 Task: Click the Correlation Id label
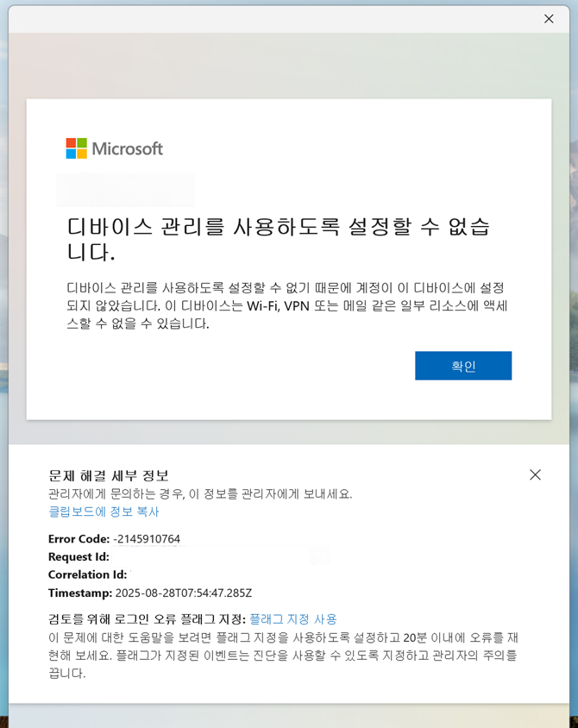click(87, 574)
